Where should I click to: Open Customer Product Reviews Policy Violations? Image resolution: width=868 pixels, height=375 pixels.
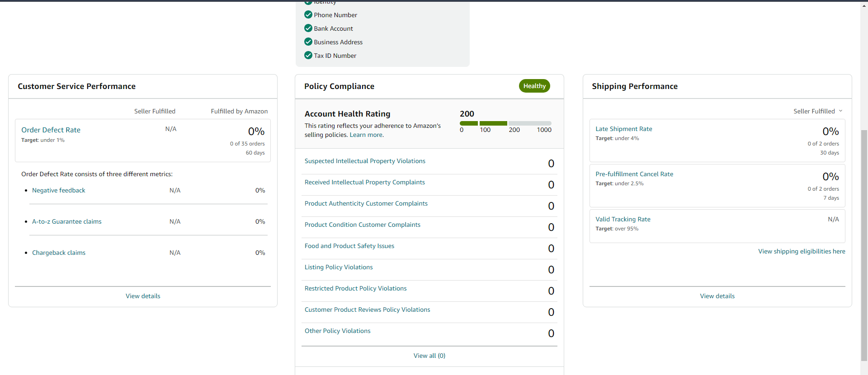pos(368,309)
